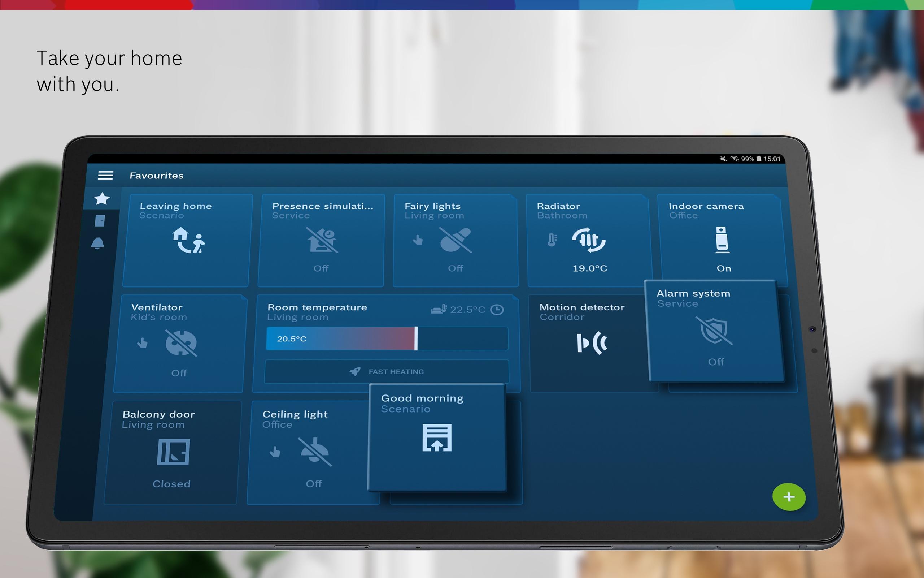Screen dimensions: 924x578
Task: Toggle the Ventilator fan icon
Action: point(181,343)
